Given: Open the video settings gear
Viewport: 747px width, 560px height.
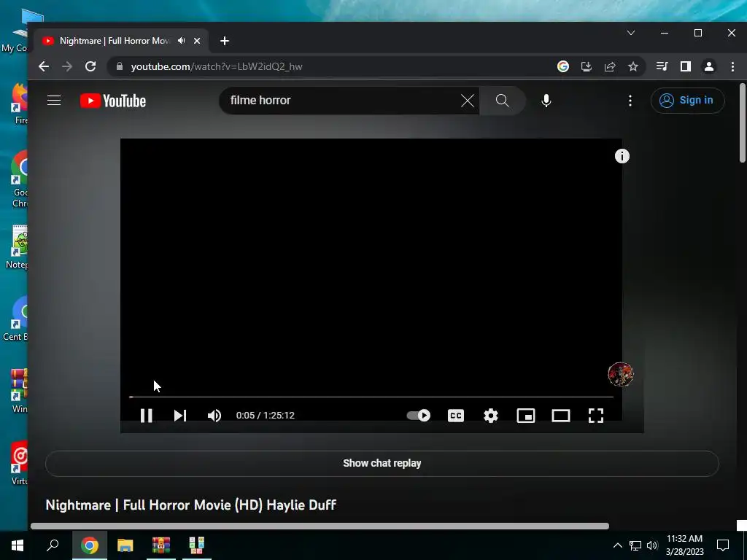Looking at the screenshot, I should [x=491, y=416].
